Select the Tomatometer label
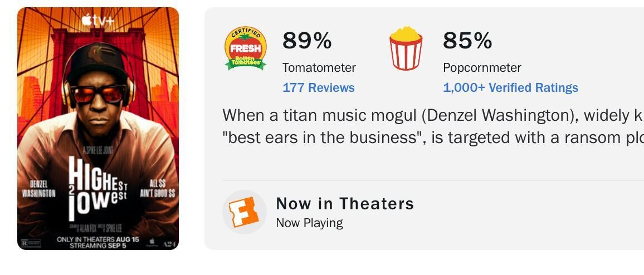Viewport: 644px width, 275px height. coord(319,67)
